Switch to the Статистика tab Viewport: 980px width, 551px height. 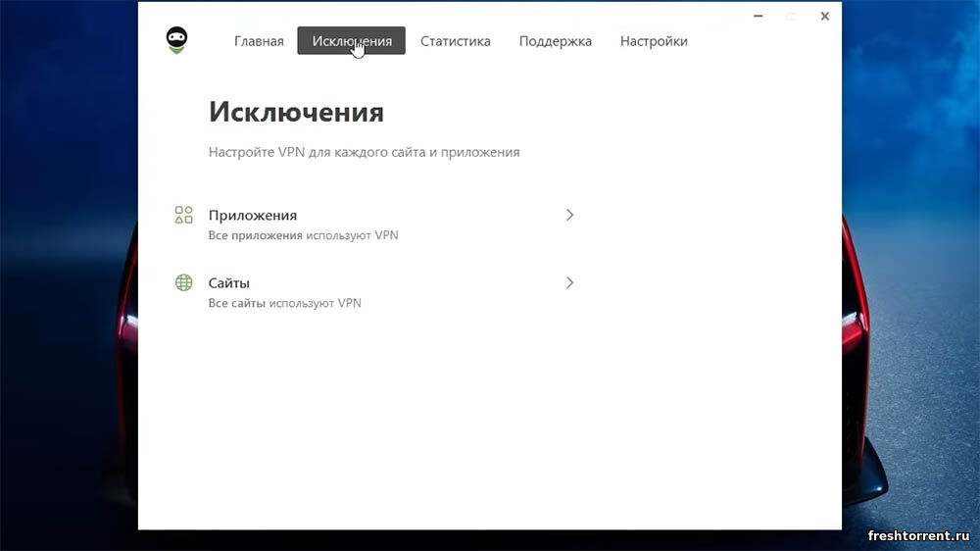455,41
